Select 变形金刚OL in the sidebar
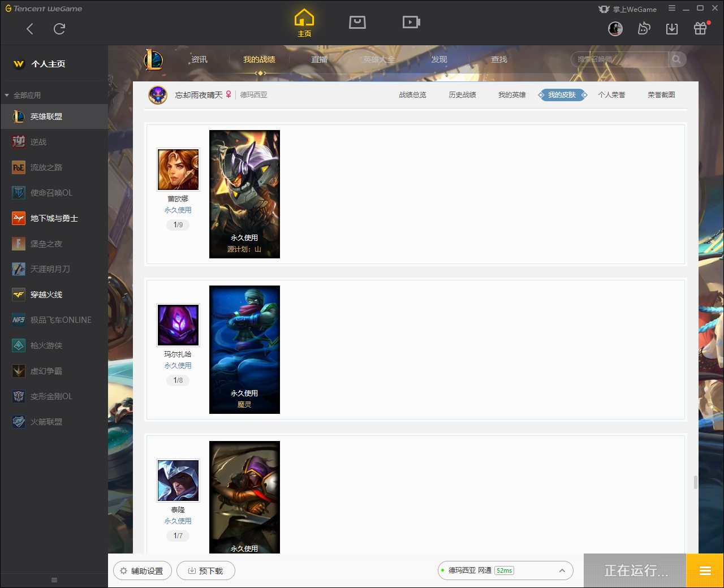This screenshot has width=724, height=588. click(x=54, y=396)
